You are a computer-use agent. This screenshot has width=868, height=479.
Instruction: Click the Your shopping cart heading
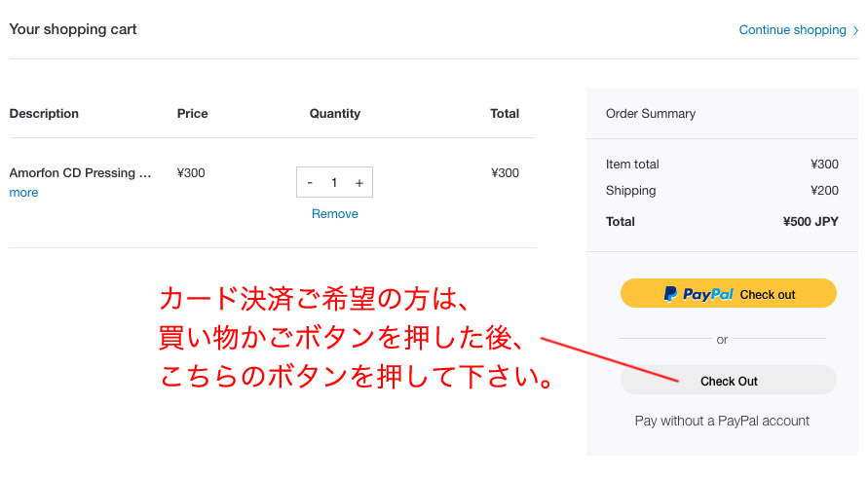coord(73,29)
